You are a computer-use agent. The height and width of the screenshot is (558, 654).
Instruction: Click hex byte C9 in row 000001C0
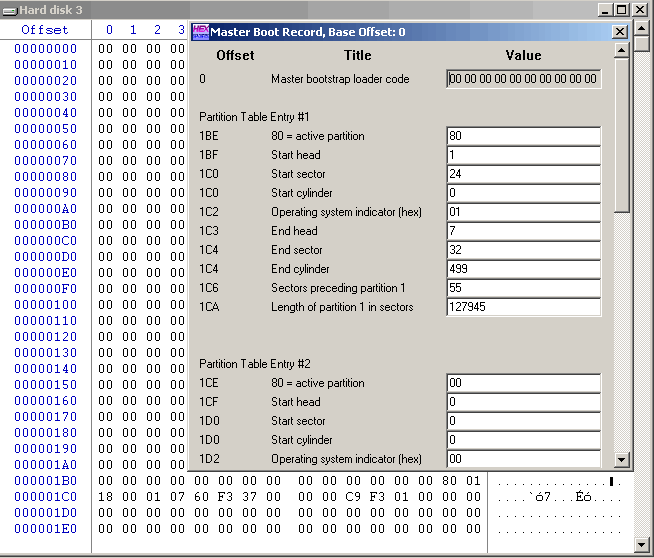pyautogui.click(x=353, y=497)
